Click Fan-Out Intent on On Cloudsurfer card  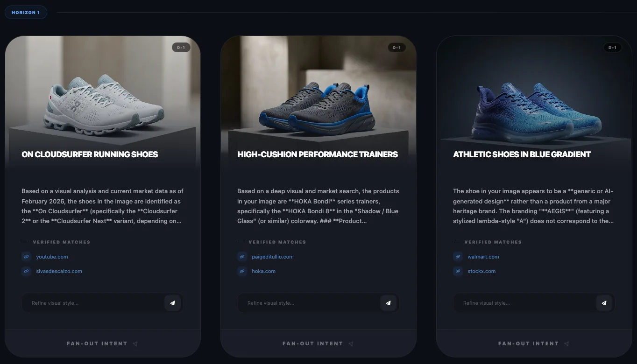pyautogui.click(x=102, y=343)
